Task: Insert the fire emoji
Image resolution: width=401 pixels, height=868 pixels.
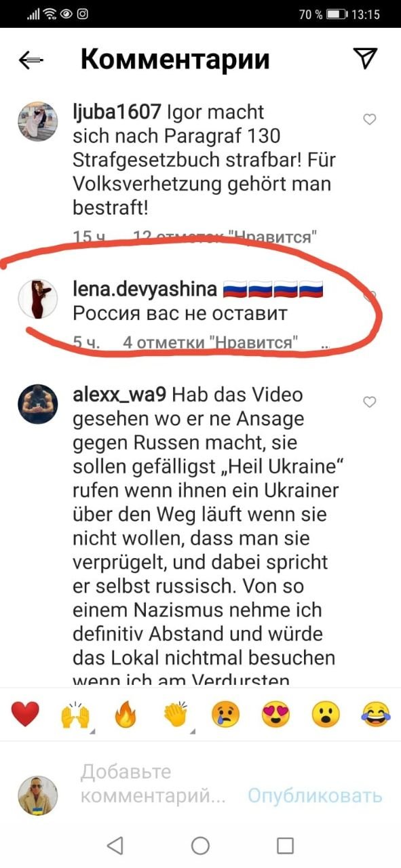Action: (125, 715)
